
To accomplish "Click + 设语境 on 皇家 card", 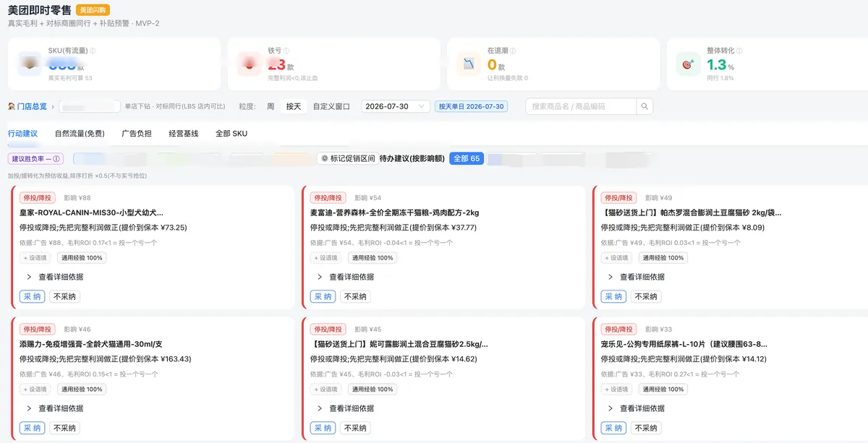I will click(x=36, y=258).
